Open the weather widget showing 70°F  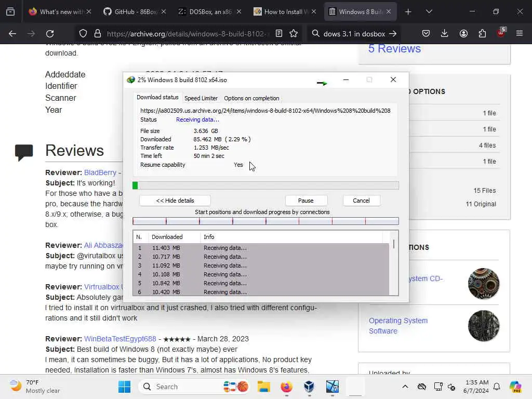[x=35, y=387]
